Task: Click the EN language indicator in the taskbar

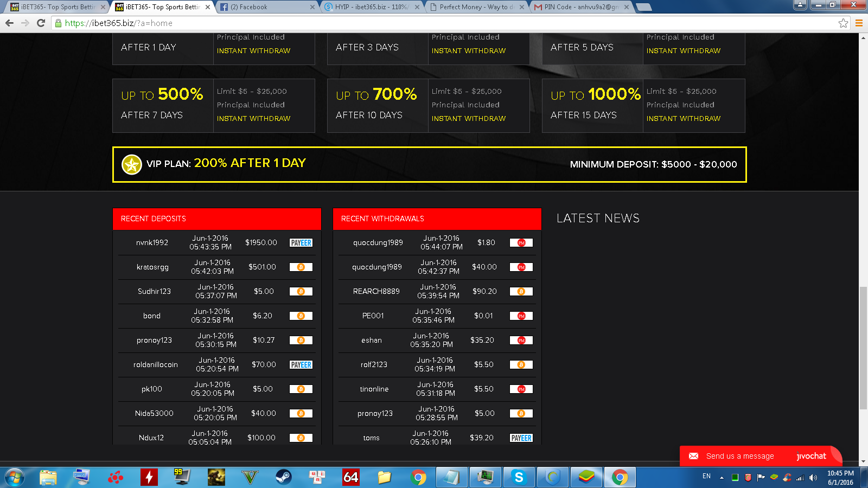Action: coord(706,476)
